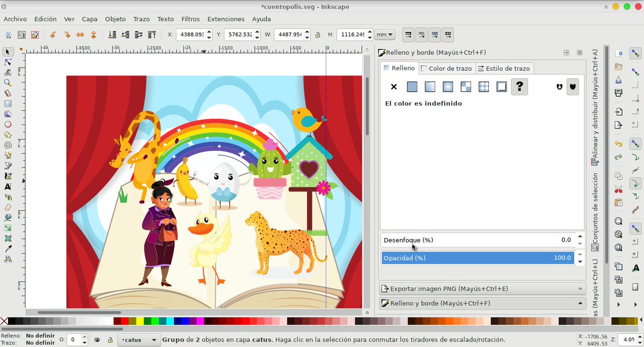The image size is (644, 347).
Task: Flip selection vertically
Action: tap(93, 34)
